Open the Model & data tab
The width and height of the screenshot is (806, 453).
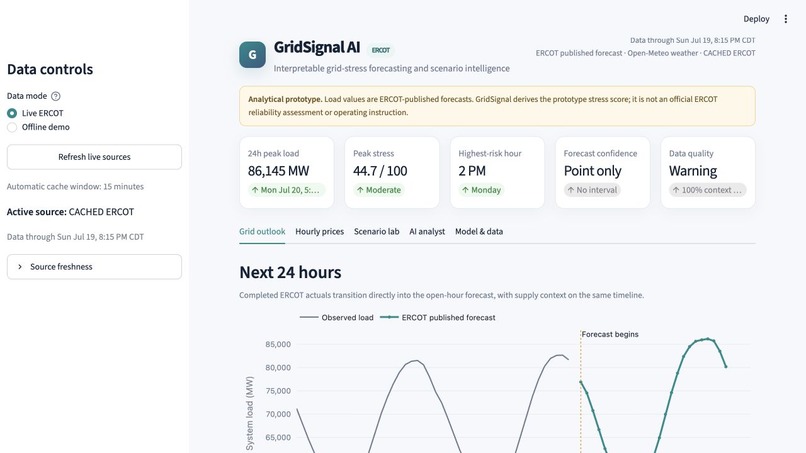[479, 231]
